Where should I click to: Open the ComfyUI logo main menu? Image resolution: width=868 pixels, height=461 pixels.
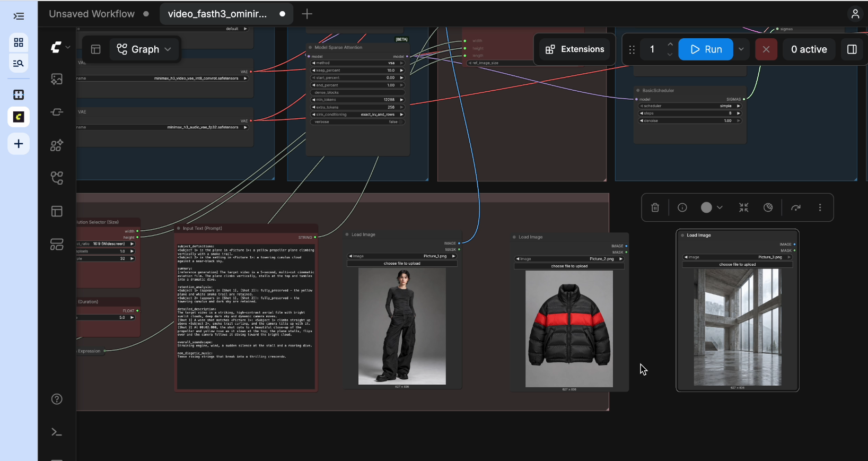click(60, 47)
